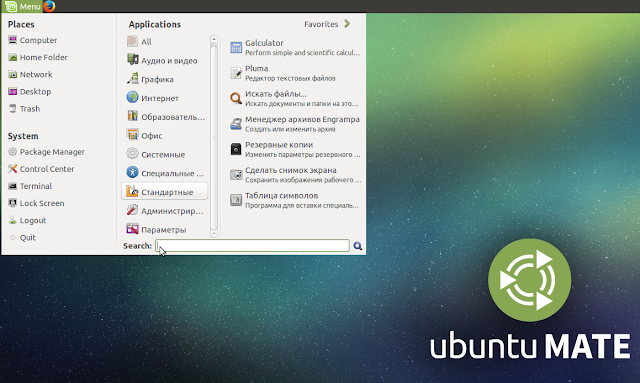This screenshot has width=640, height=383.
Task: Click the Menu button in the top panel
Action: point(22,7)
